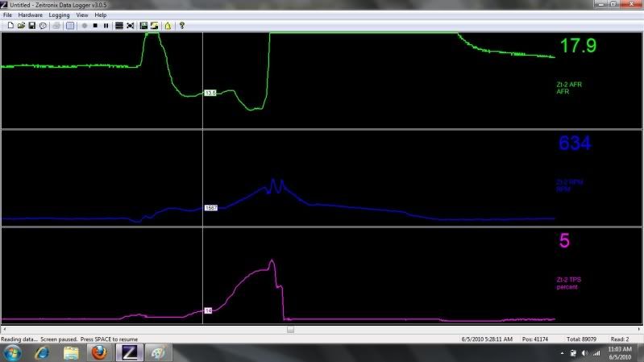Save the log with the floppy disk icon
644x362 pixels.
[31, 26]
